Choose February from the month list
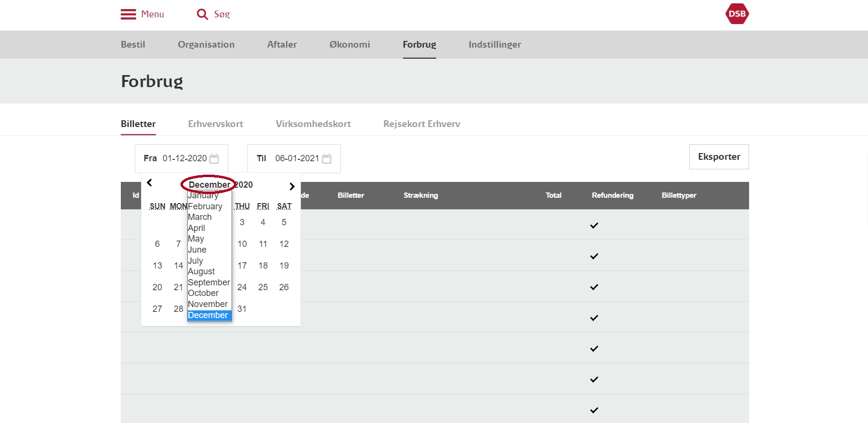 205,206
